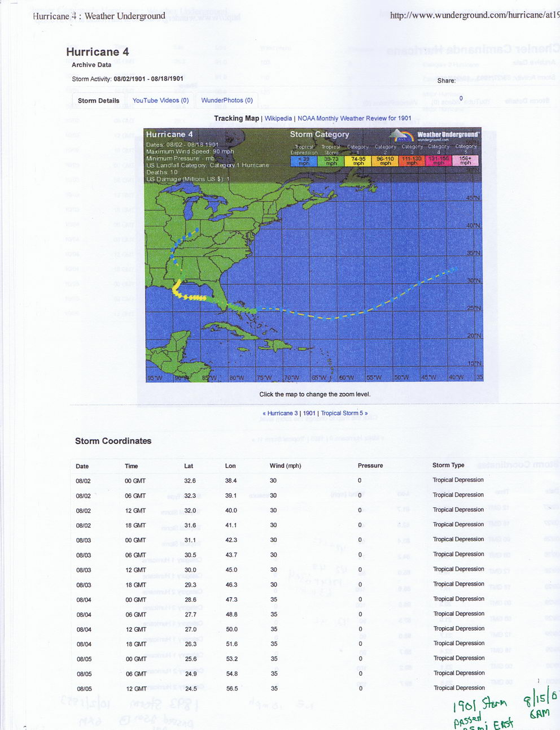Click the Hurricane 4 tracking map
560x730 pixels.
[314, 254]
